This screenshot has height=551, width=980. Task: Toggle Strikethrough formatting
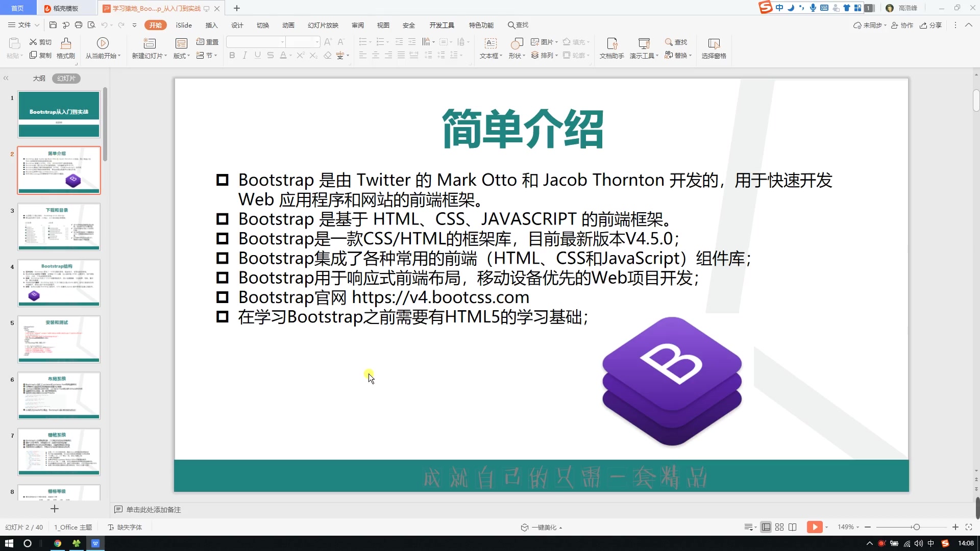pyautogui.click(x=271, y=55)
